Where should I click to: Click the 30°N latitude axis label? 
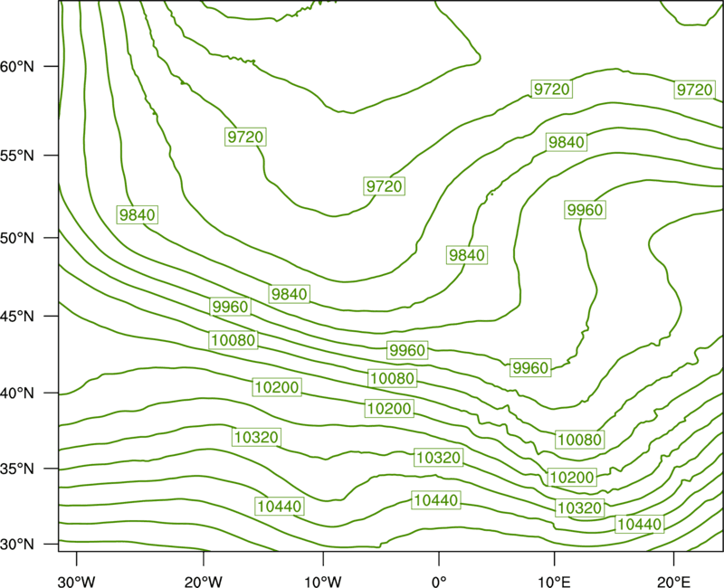(x=17, y=545)
